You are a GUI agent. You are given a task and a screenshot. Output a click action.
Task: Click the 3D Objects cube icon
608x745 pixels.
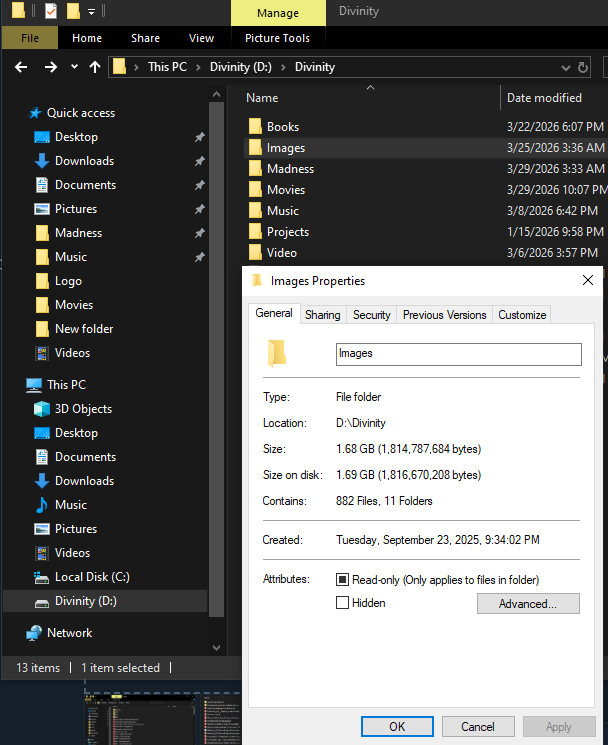point(42,409)
